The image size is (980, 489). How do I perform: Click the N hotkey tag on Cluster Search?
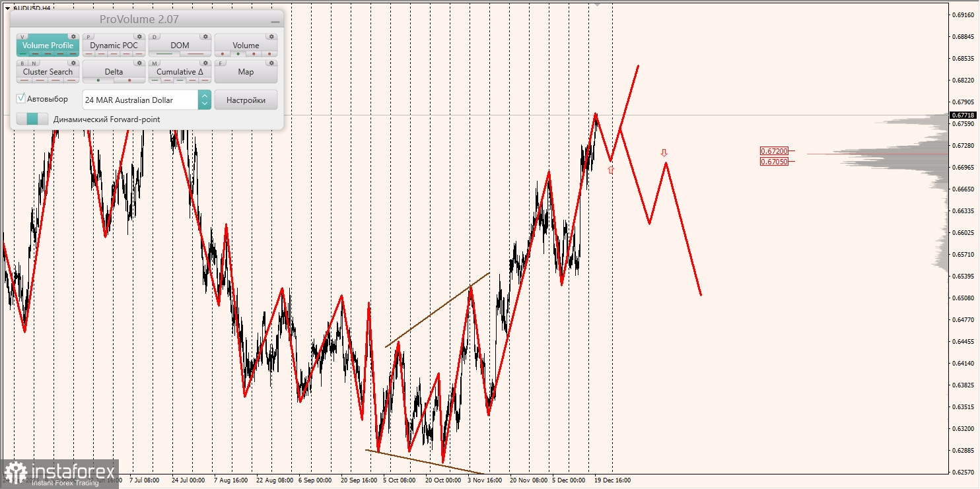tap(34, 63)
